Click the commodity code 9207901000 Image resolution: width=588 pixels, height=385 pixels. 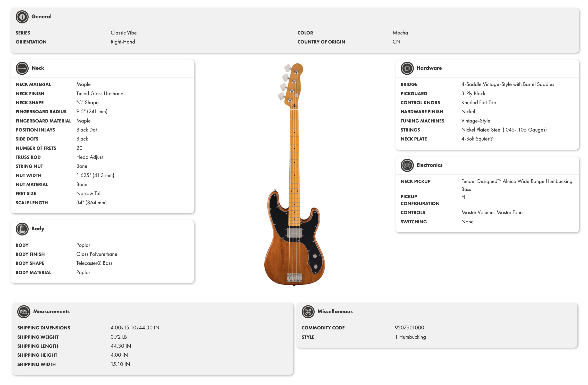coord(409,328)
